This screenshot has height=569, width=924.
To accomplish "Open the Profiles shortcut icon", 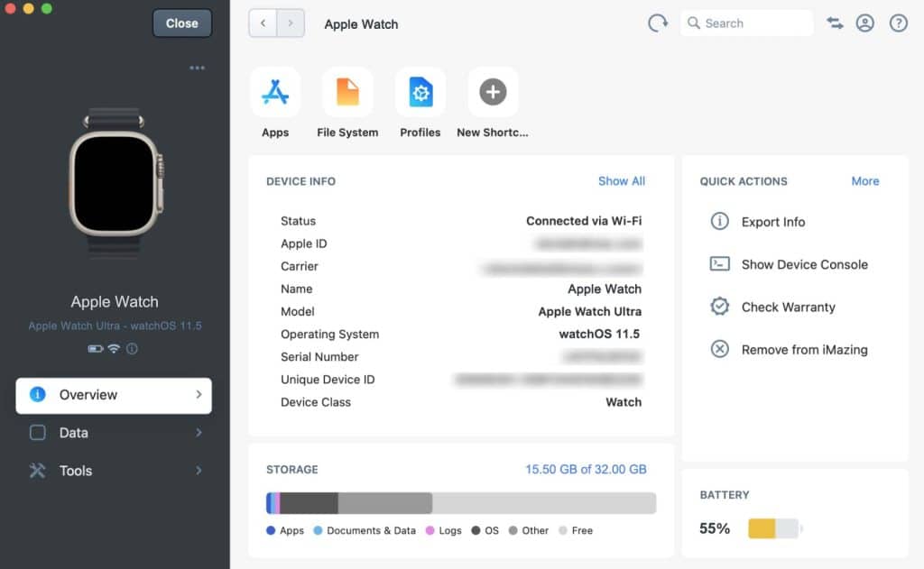I will (x=420, y=92).
